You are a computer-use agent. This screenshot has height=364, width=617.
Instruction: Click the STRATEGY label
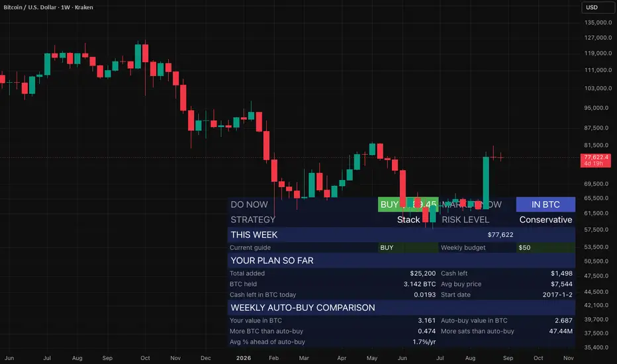(x=253, y=220)
